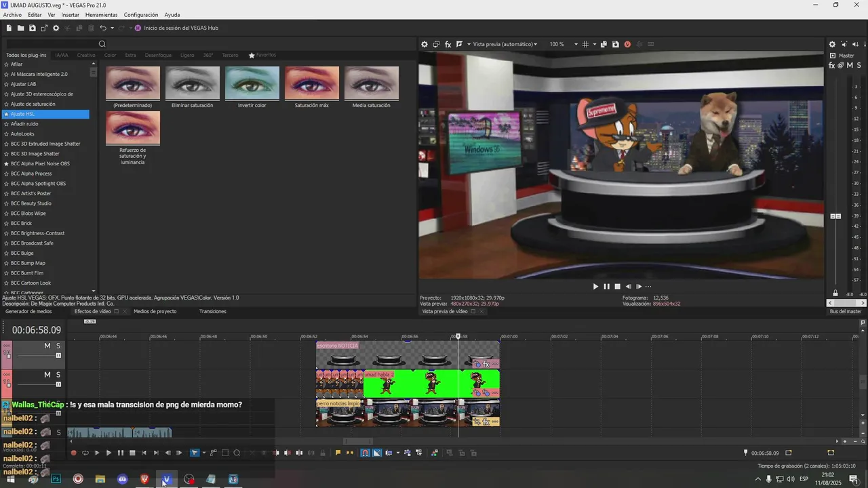868x488 pixels.
Task: Choose the Saturación máx preset thumbnail
Action: pos(312,83)
